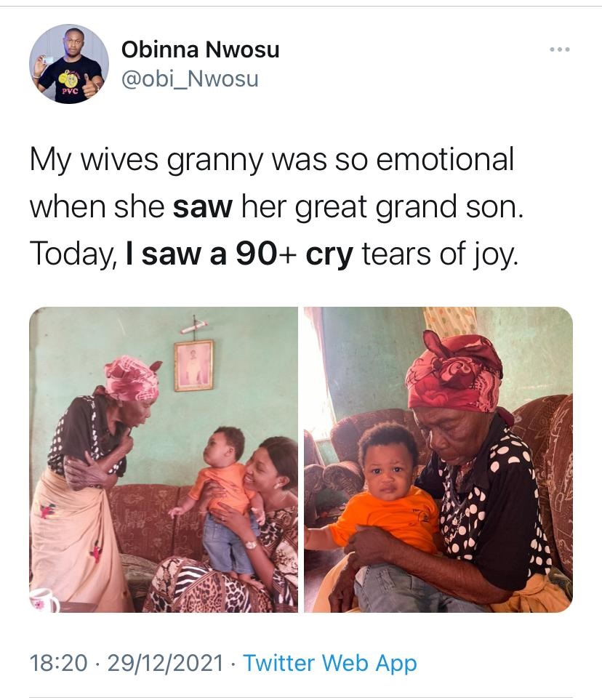
Task: Select the tweet's first line about wives granny
Action: coord(271,160)
